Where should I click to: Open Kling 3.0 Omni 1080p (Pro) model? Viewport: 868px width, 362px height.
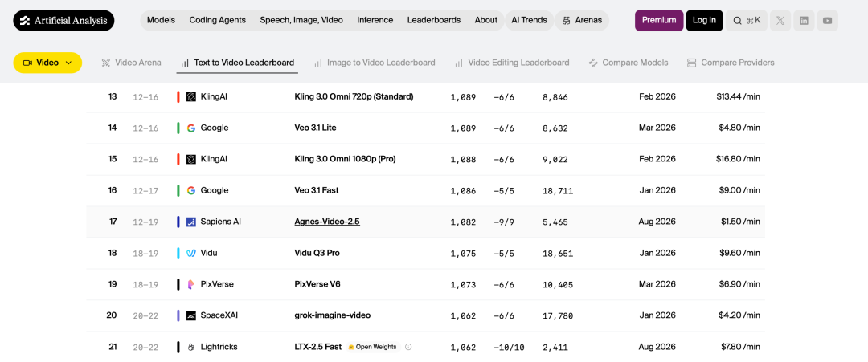[345, 159]
